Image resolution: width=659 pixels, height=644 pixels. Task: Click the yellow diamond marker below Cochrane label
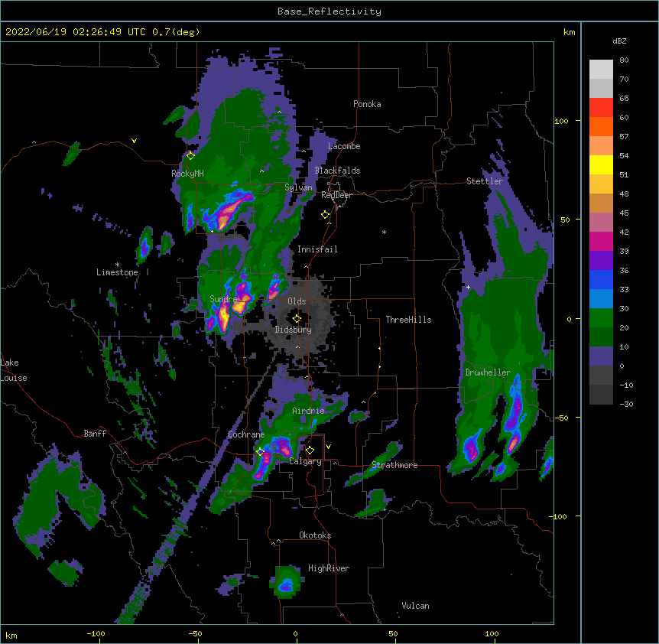pyautogui.click(x=260, y=451)
